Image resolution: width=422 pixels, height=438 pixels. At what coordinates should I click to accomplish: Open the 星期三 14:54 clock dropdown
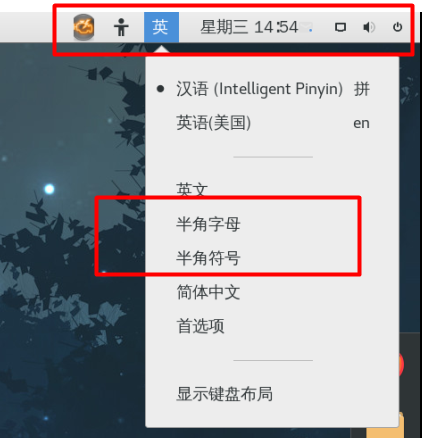tap(249, 27)
